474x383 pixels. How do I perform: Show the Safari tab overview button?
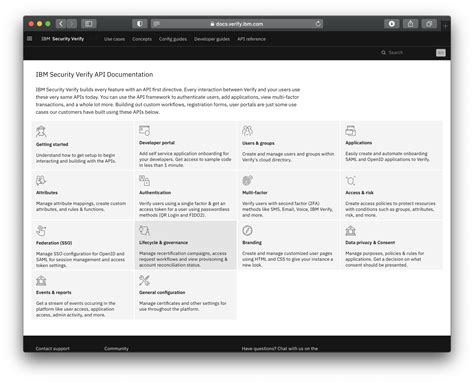(429, 24)
